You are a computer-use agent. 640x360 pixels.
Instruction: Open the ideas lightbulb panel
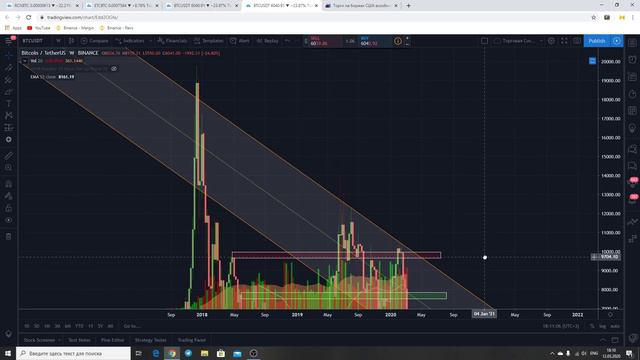pos(632,128)
